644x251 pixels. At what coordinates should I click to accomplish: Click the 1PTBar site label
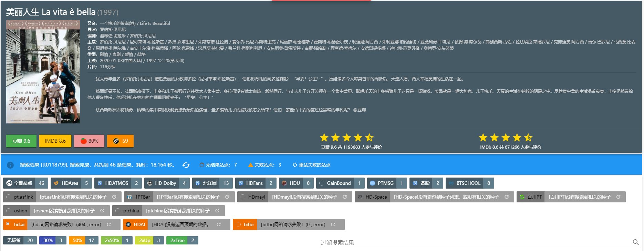click(x=138, y=197)
